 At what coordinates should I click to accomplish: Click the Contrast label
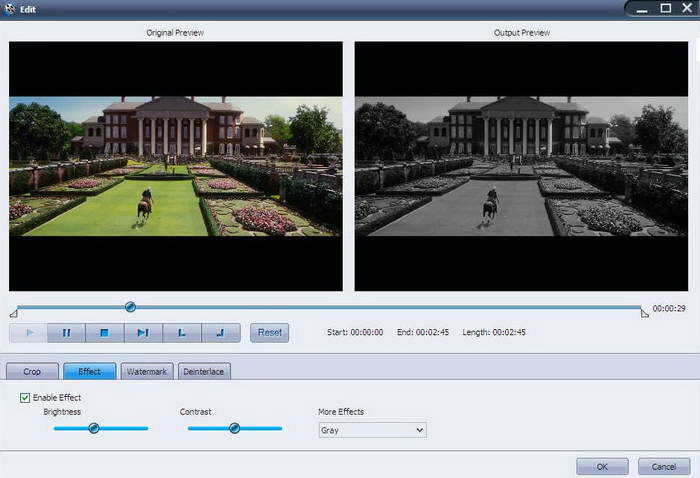coord(196,412)
